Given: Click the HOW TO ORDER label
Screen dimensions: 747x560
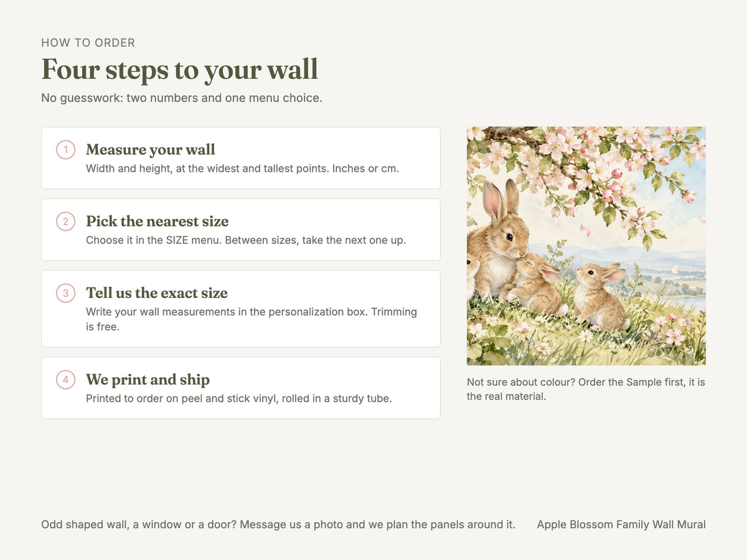Looking at the screenshot, I should [x=88, y=43].
